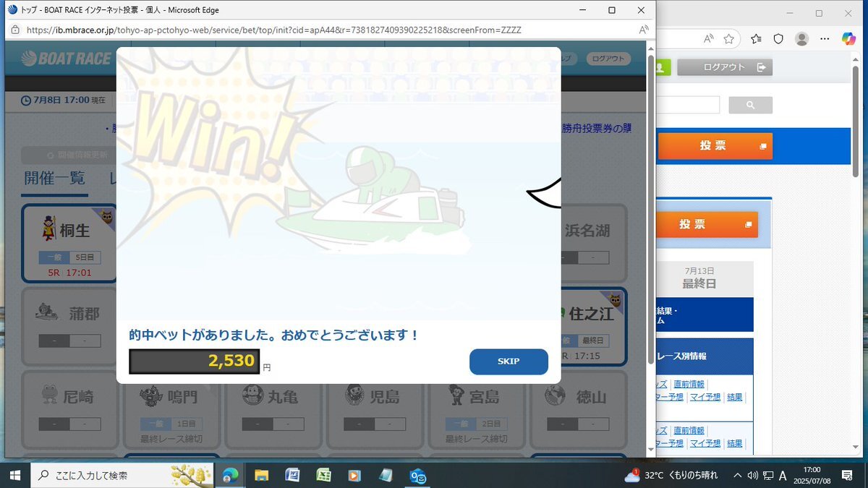Click the レース別情報 header

(x=705, y=356)
